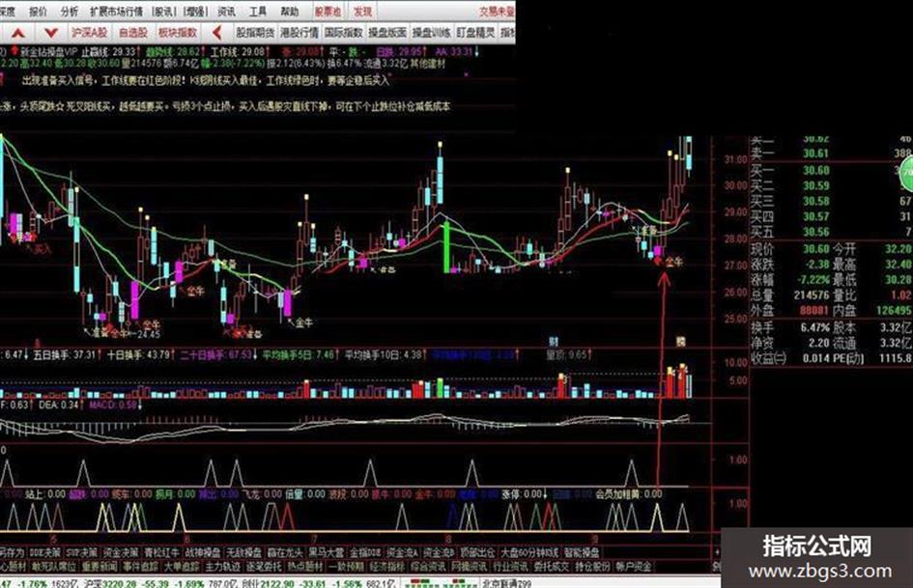Open the 帐户资金 info tab
This screenshot has height=588, width=913.
(634, 566)
